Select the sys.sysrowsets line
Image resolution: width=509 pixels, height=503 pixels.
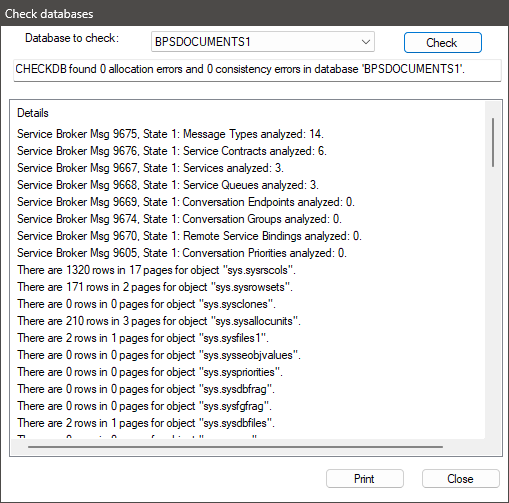click(155, 287)
